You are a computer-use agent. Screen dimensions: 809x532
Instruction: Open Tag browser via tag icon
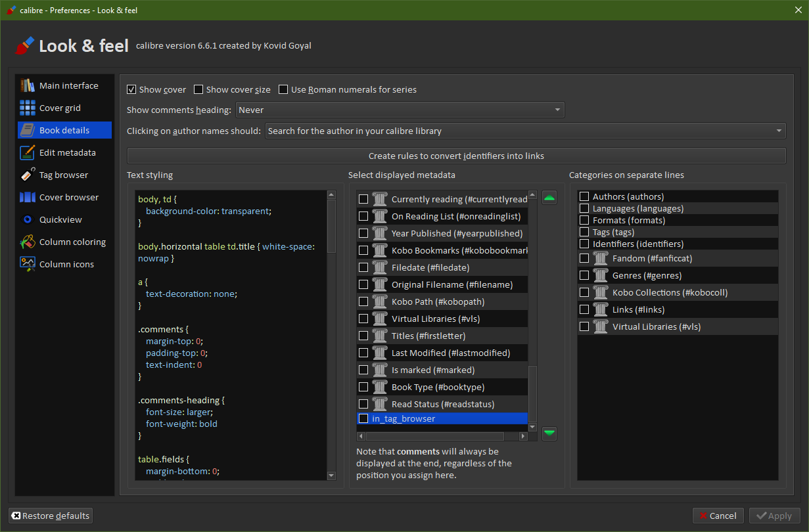tap(27, 175)
